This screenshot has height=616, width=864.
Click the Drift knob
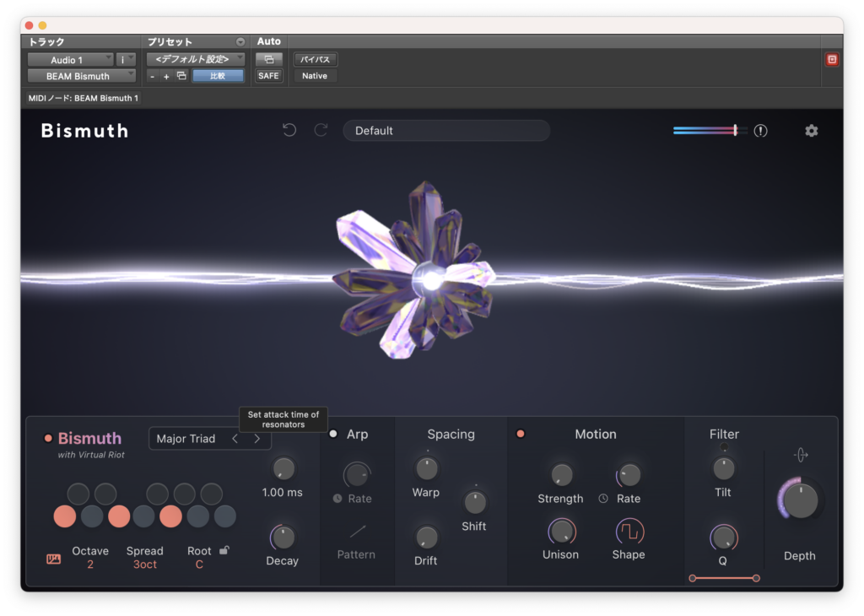[x=426, y=538]
